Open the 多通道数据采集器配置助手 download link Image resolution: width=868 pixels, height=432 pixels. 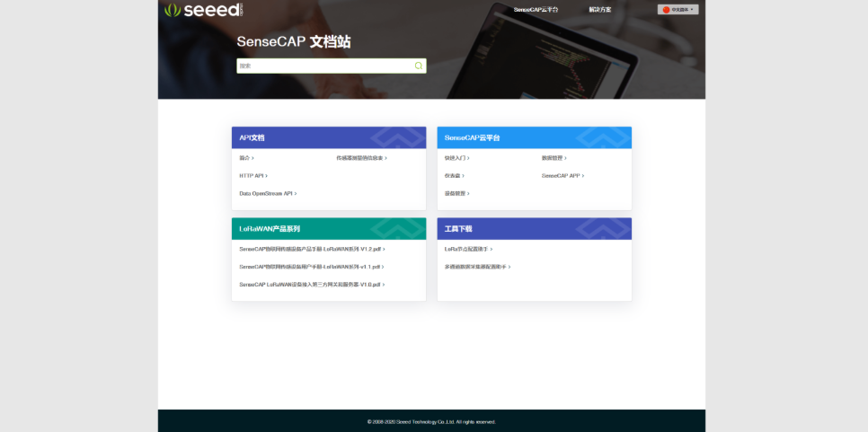click(477, 267)
